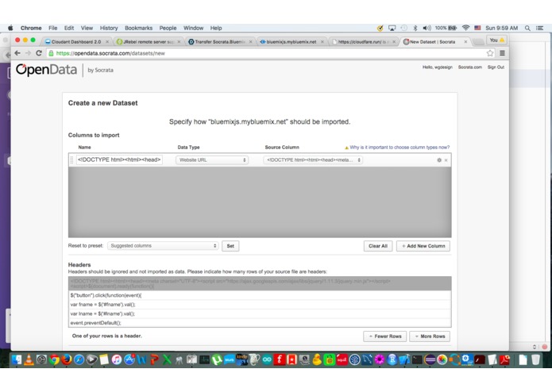Open Kindle app in dock

point(242,359)
